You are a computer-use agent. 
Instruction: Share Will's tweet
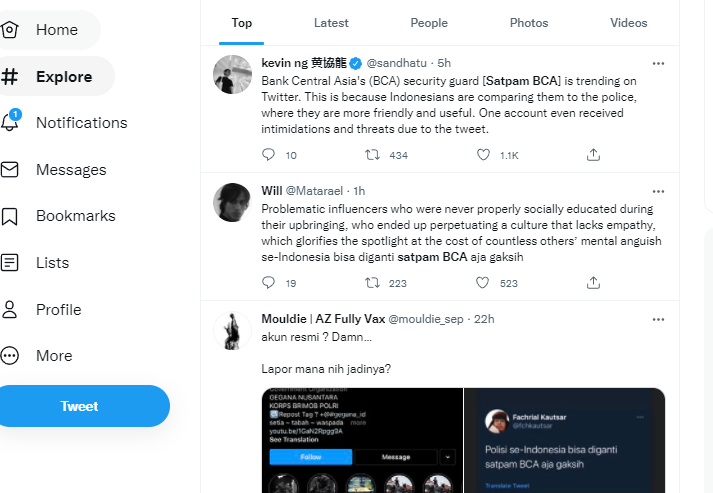pos(593,283)
